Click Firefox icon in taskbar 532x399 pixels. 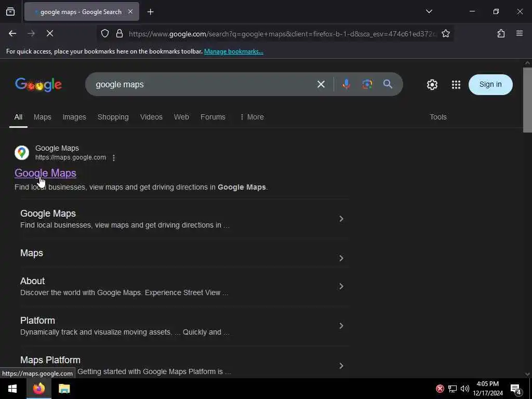click(38, 389)
